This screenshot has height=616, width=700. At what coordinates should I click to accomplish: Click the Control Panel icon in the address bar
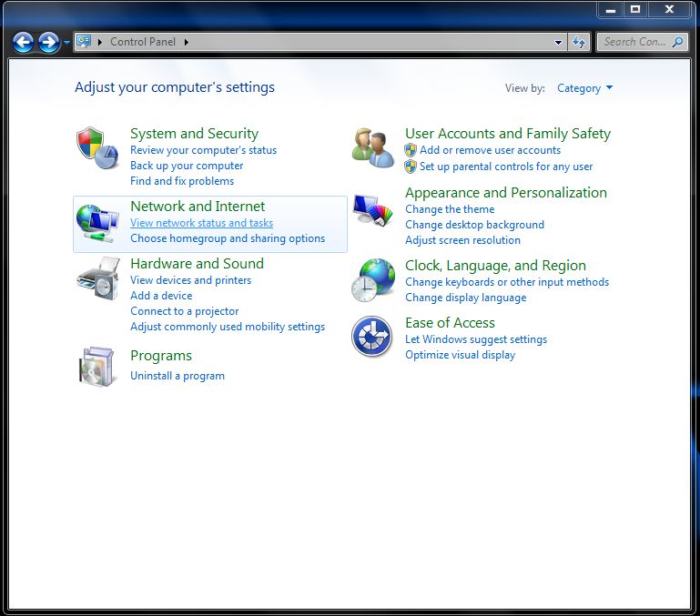pos(84,42)
